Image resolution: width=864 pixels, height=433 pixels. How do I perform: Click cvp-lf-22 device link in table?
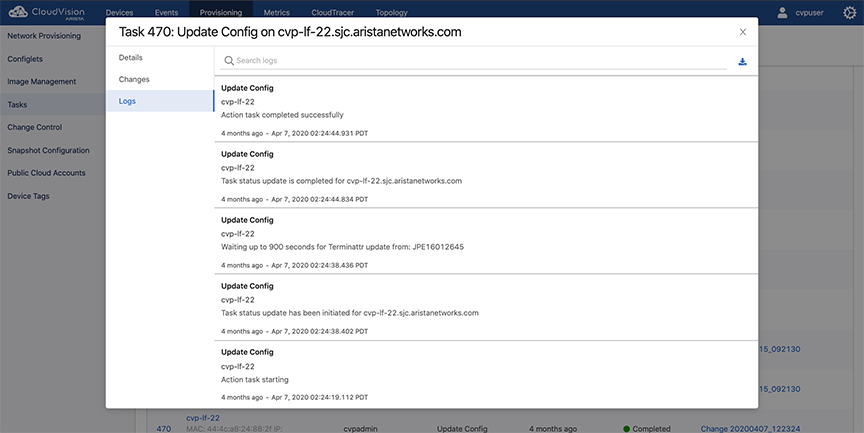pos(203,418)
